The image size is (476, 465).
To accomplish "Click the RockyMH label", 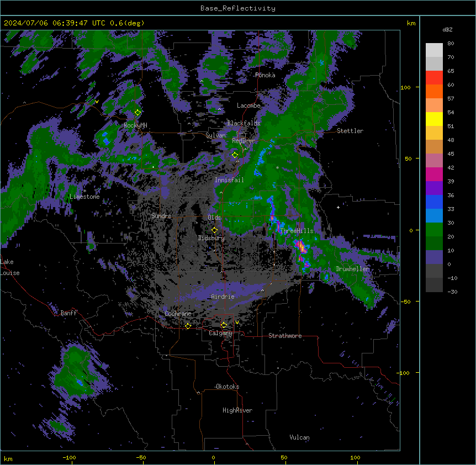I will pyautogui.click(x=135, y=125).
